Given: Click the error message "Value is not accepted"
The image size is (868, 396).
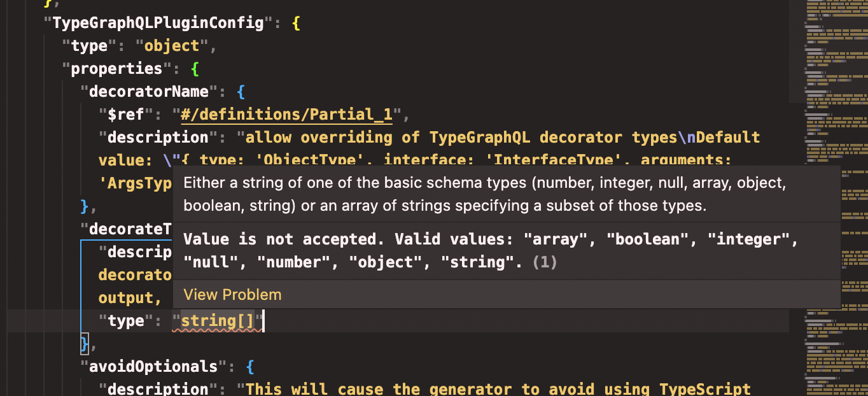Looking at the screenshot, I should tap(284, 239).
